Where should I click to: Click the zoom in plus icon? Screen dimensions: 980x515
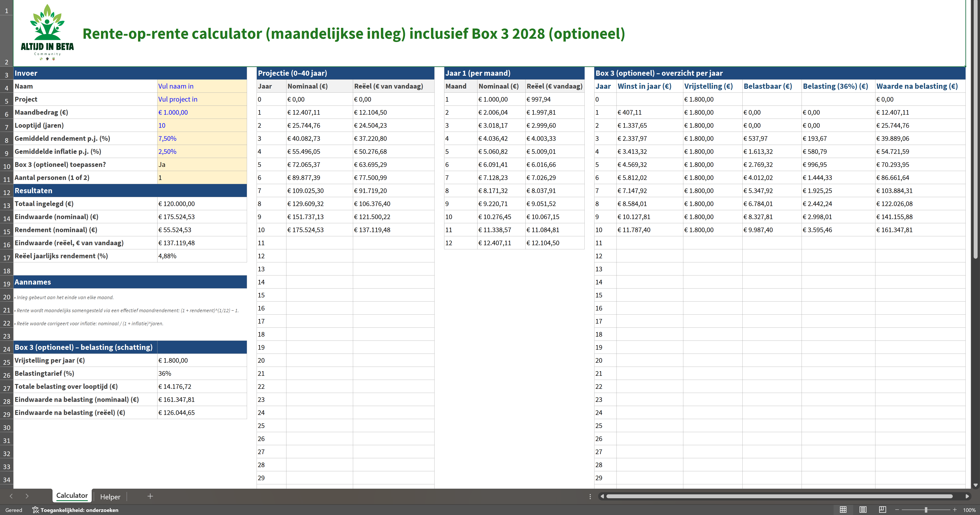[x=955, y=510]
